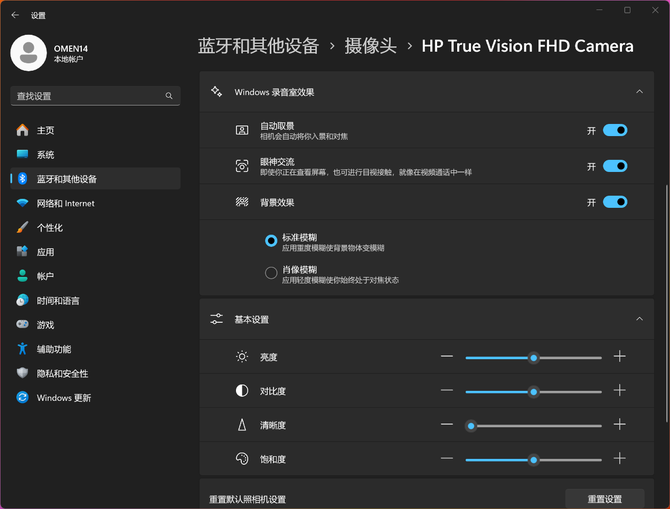Click the 自动取景 framing icon
The height and width of the screenshot is (509, 670).
point(242,130)
